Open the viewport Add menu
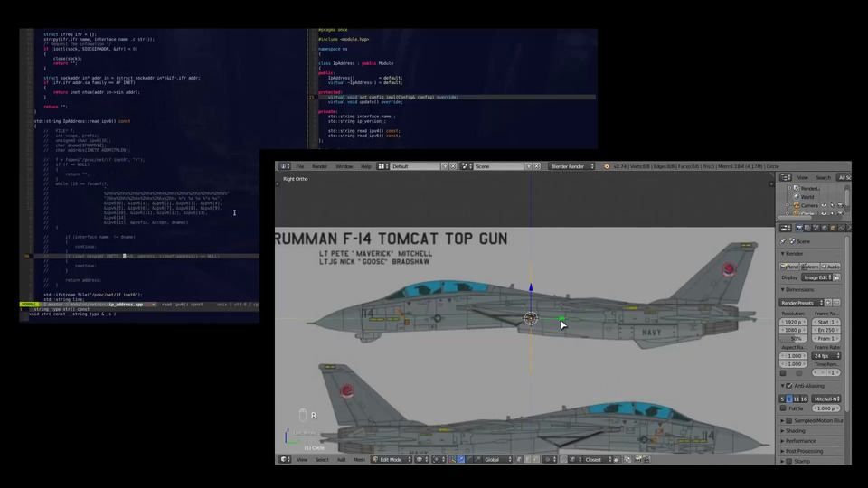This screenshot has width=868, height=488. click(x=341, y=459)
